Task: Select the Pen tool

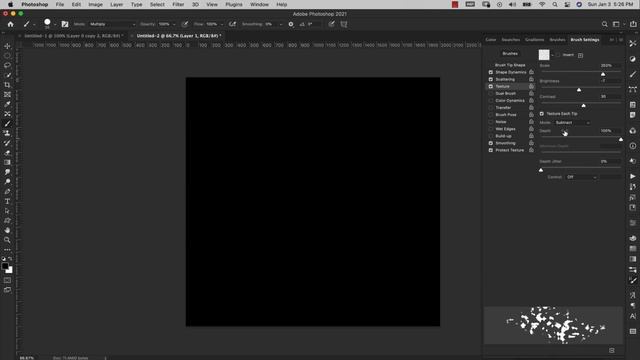Action: pos(7,191)
